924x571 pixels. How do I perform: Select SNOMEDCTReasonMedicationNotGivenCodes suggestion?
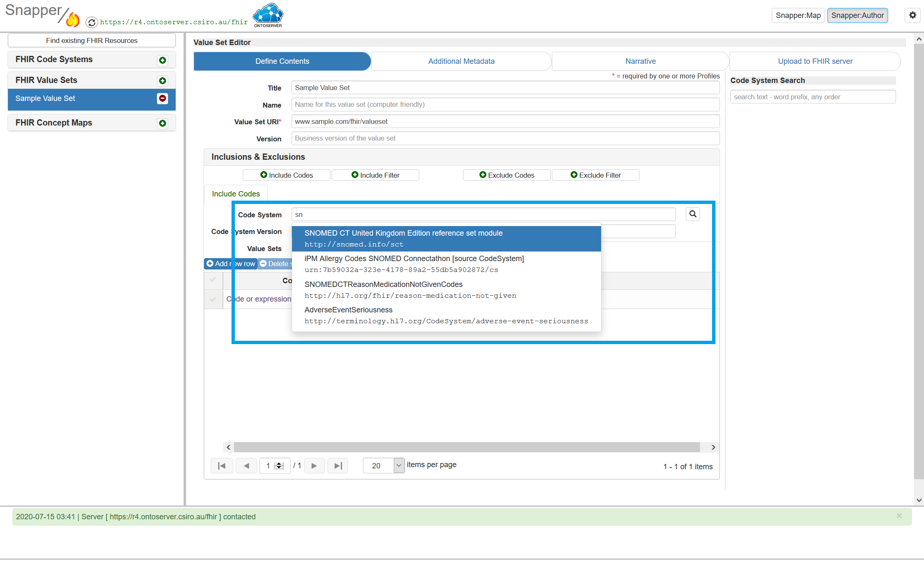446,290
